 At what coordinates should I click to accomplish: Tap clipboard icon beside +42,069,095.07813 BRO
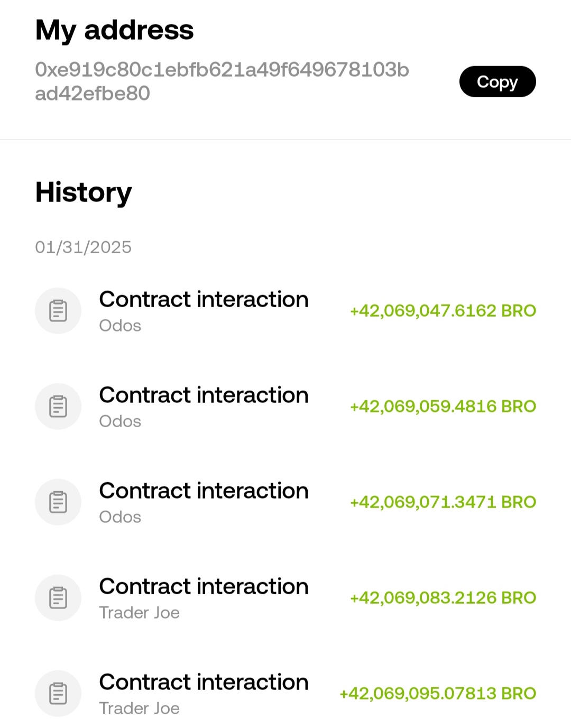click(x=58, y=694)
